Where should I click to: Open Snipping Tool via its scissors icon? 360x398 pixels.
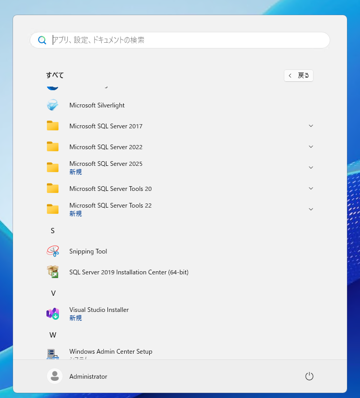pos(52,251)
